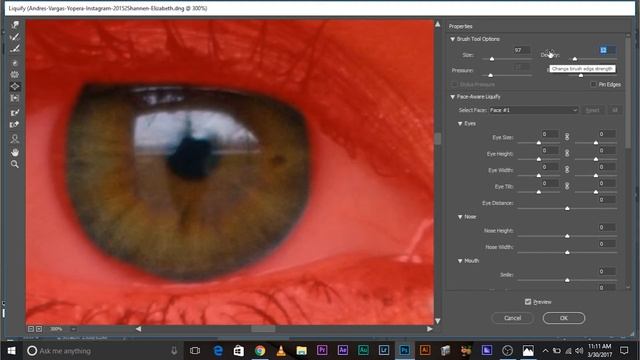Select the Bloat tool
Image resolution: width=640 pixels, height=360 pixels.
coord(15,87)
